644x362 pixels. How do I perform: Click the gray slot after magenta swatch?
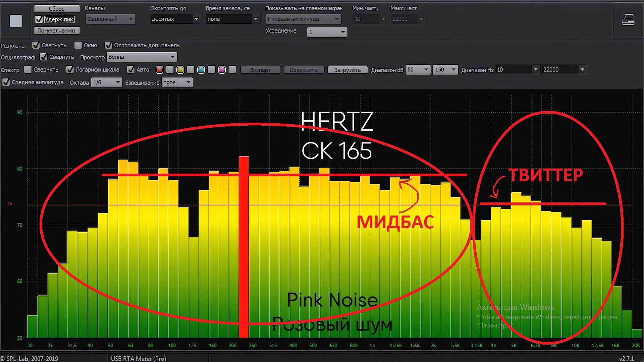pyautogui.click(x=232, y=70)
